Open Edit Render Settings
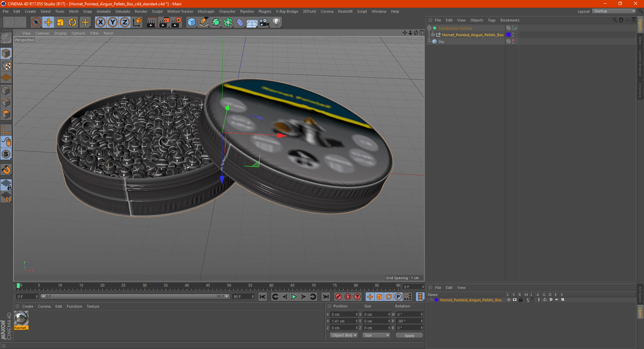 176,22
